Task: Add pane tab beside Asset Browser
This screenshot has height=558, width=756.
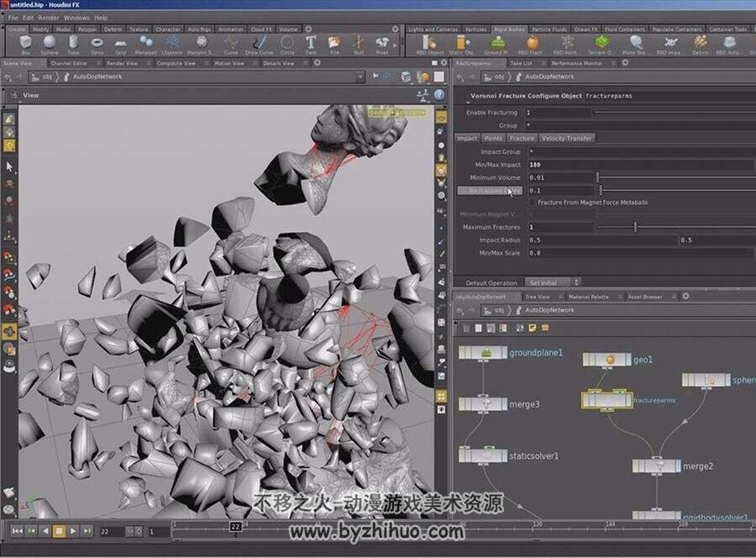Action: click(685, 296)
